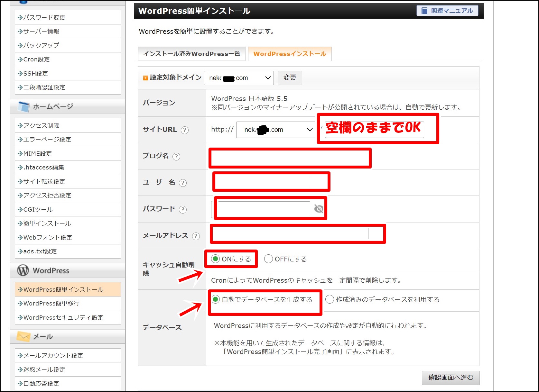This screenshot has width=539, height=392.
Task: Click help icon next to メールアドレス
Action: (196, 236)
